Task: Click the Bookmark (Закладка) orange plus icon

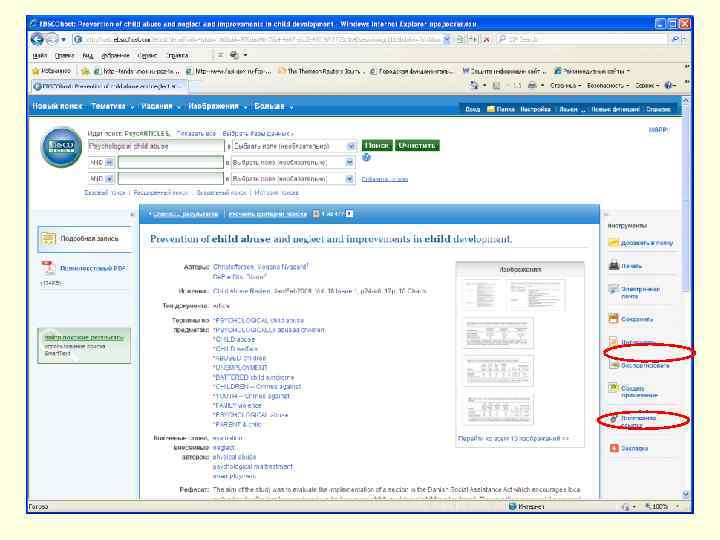Action: [614, 448]
